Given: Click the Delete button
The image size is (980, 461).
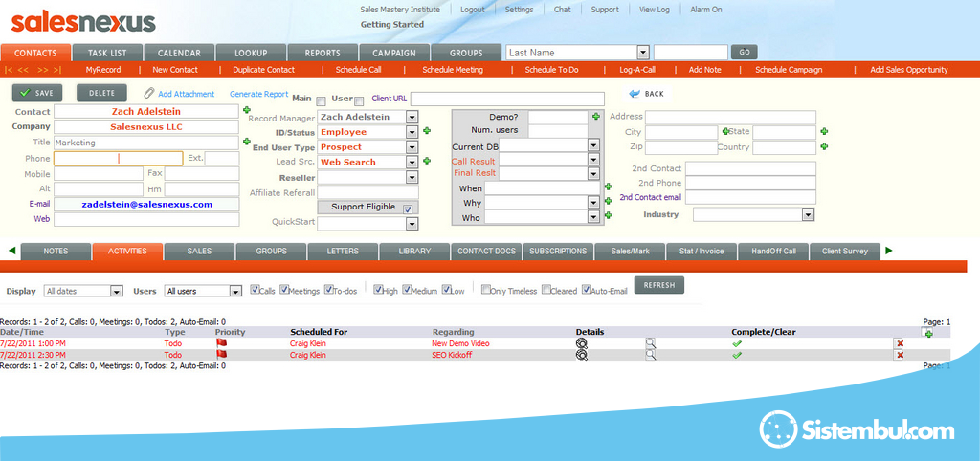Looking at the screenshot, I should [x=101, y=93].
